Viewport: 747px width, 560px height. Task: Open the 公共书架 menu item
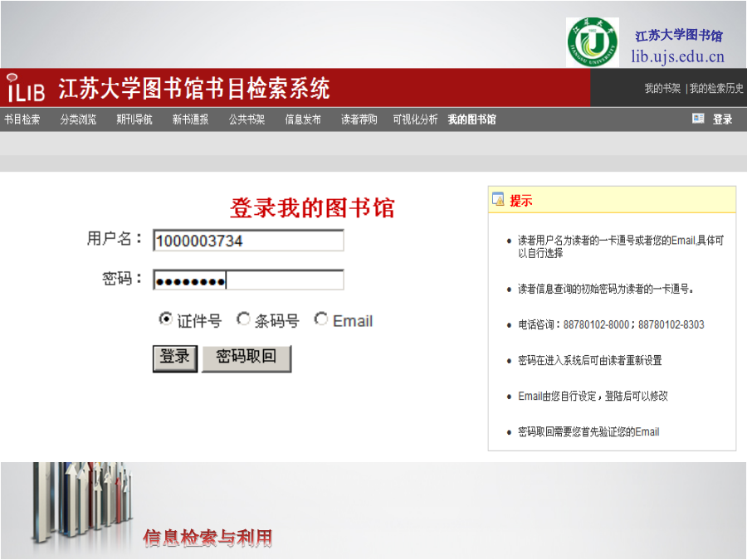pos(247,119)
